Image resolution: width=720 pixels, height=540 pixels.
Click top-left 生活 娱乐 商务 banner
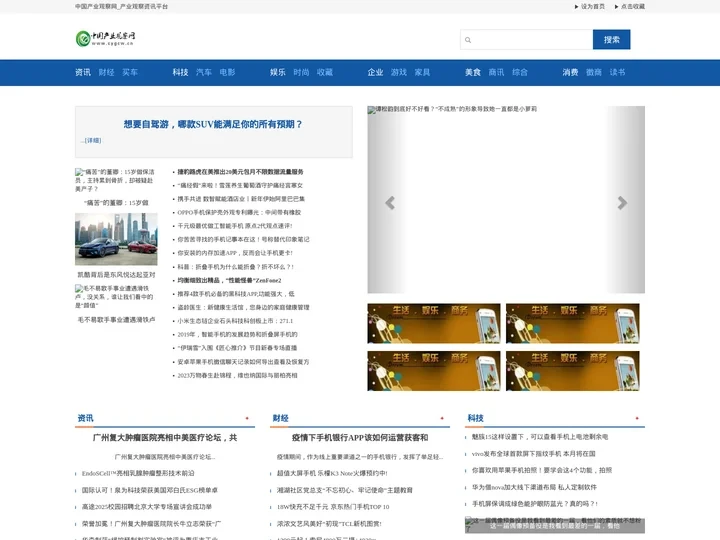[434, 323]
